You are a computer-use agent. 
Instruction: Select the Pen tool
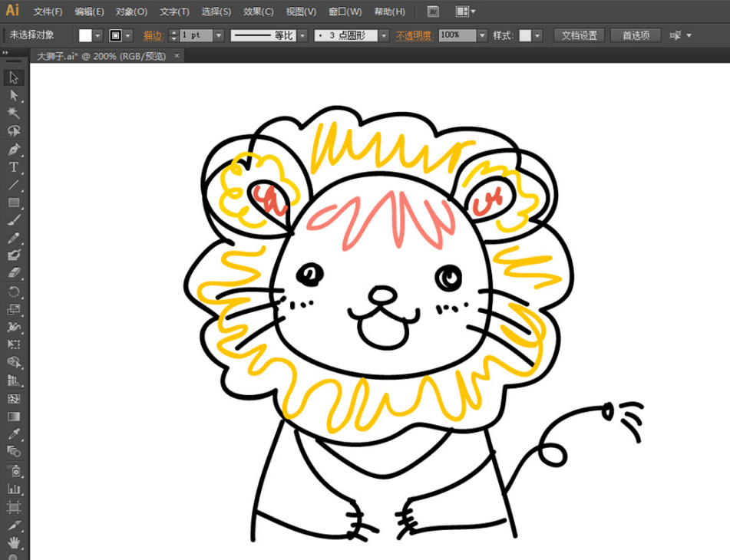(x=14, y=149)
